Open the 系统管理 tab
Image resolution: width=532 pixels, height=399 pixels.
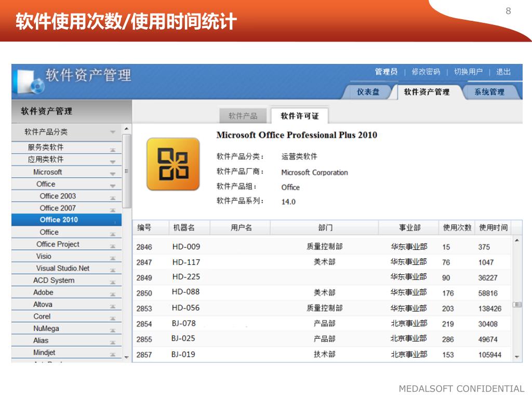pos(489,92)
